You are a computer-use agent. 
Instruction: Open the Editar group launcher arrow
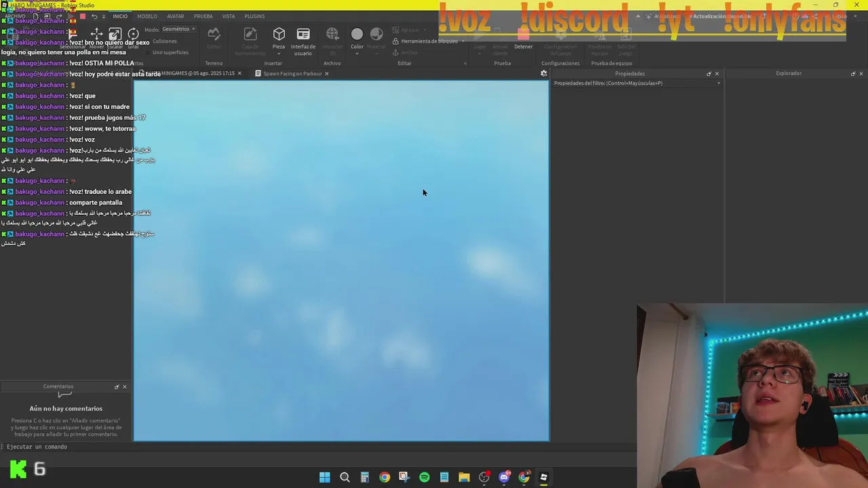click(x=465, y=63)
